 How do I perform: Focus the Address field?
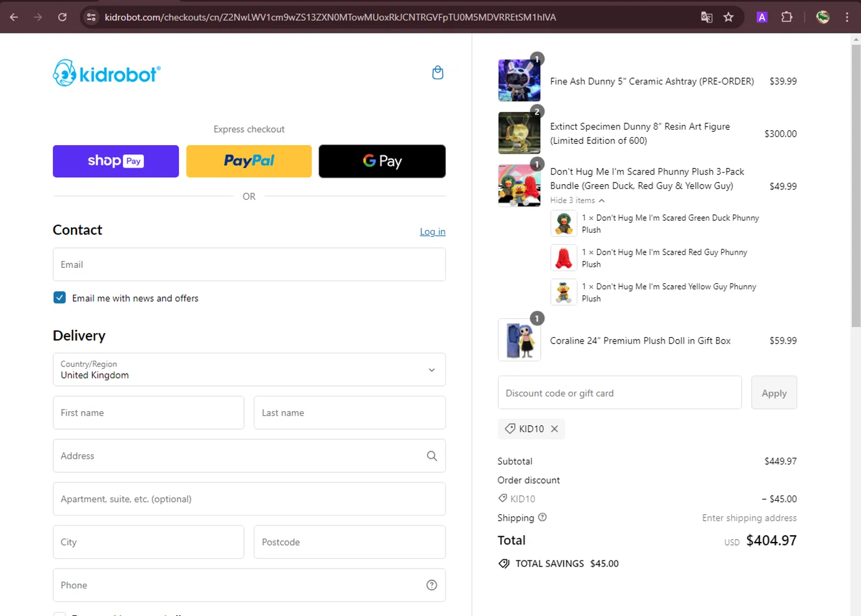(x=249, y=456)
